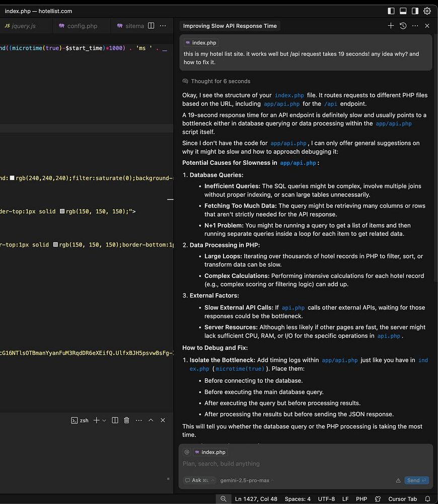Click index.php context chip in user message
438x504 pixels.
(x=201, y=43)
